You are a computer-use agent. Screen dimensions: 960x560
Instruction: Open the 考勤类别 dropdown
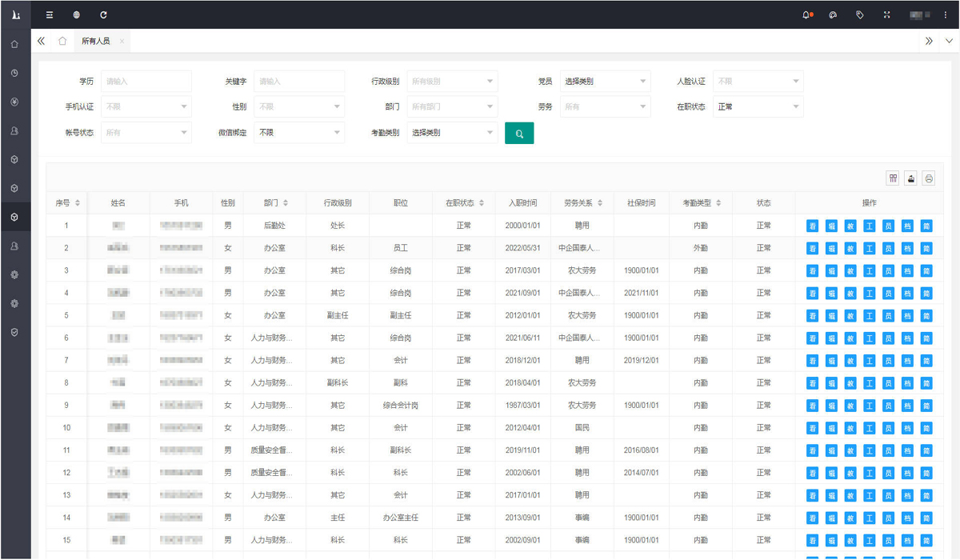click(x=452, y=133)
